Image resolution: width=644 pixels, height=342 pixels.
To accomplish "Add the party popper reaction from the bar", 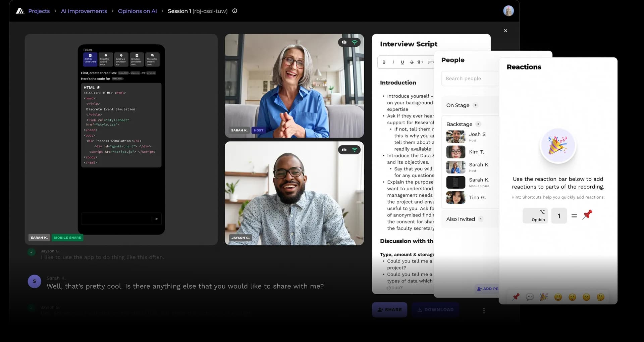I will [544, 297].
